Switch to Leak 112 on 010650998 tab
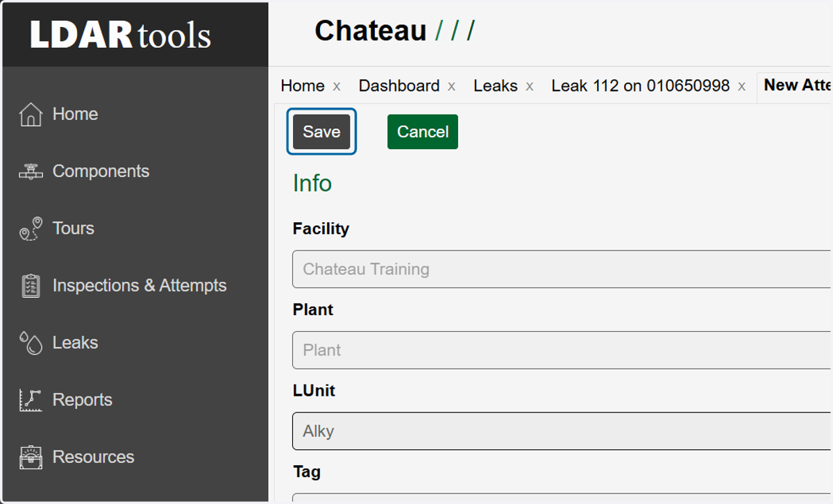 coord(641,86)
